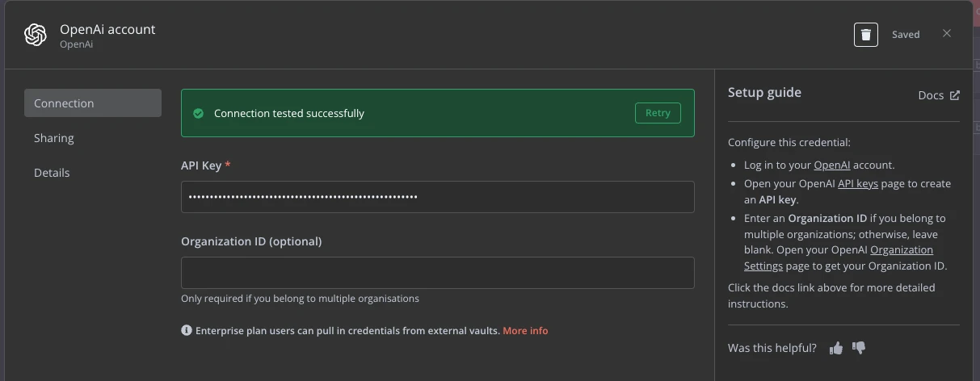Give thumbs up feedback on setup guide

[x=836, y=348]
